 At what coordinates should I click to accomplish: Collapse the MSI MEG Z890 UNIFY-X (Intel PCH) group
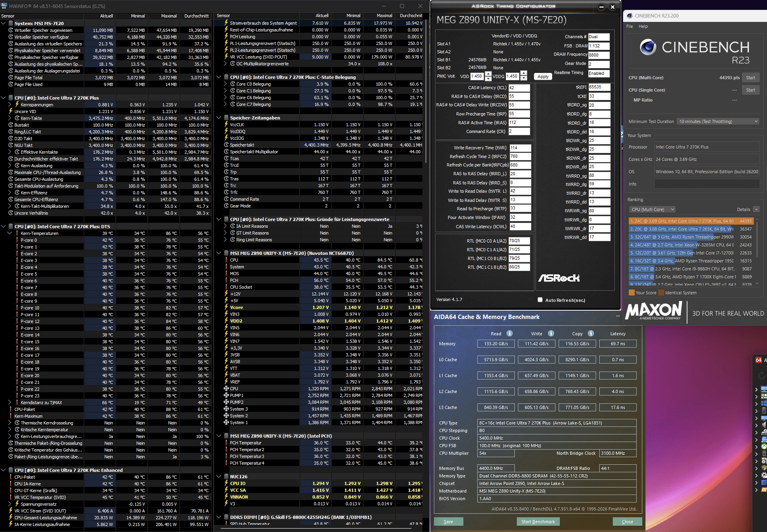[219, 436]
